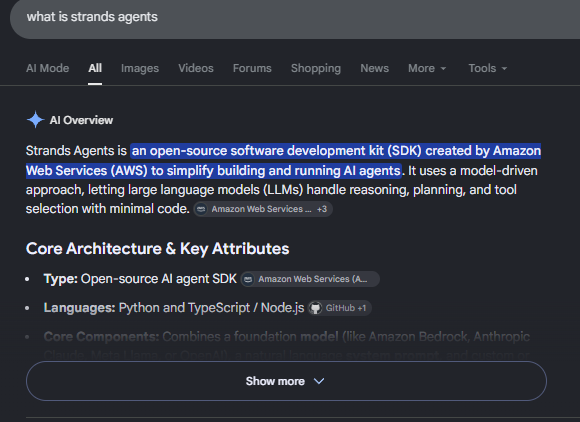580x422 pixels.
Task: Open the More dropdown menu
Action: tap(427, 68)
